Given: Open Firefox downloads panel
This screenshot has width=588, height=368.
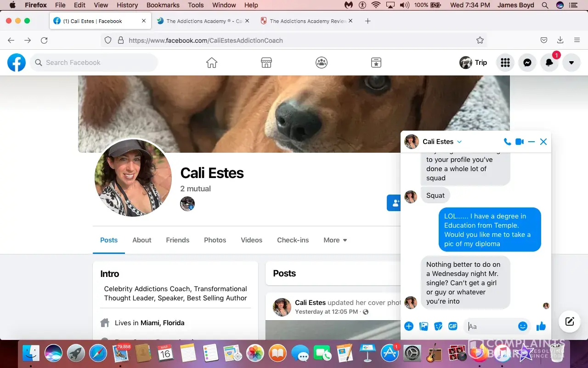Looking at the screenshot, I should point(560,40).
